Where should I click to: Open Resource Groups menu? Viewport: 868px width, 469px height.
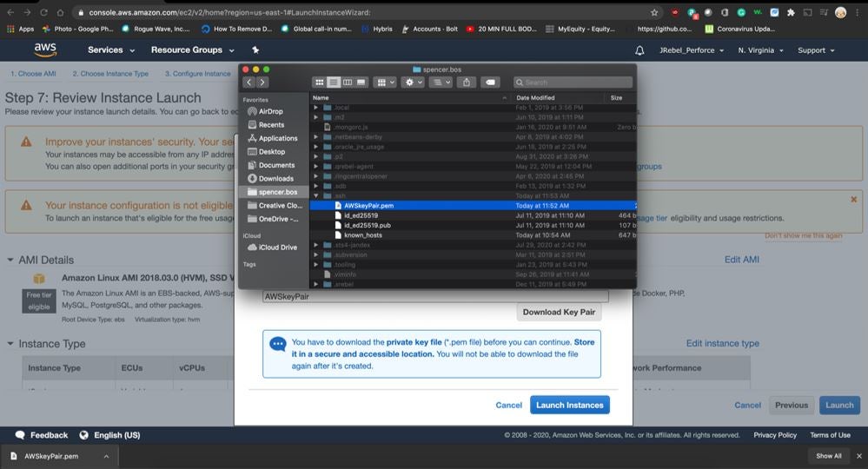pyautogui.click(x=192, y=50)
